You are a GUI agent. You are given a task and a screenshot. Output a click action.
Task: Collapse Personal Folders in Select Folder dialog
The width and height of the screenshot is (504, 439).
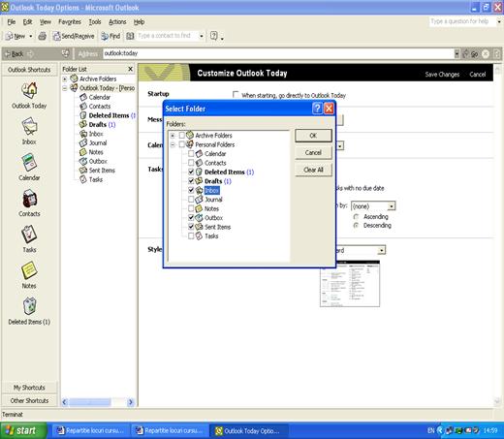(173, 144)
